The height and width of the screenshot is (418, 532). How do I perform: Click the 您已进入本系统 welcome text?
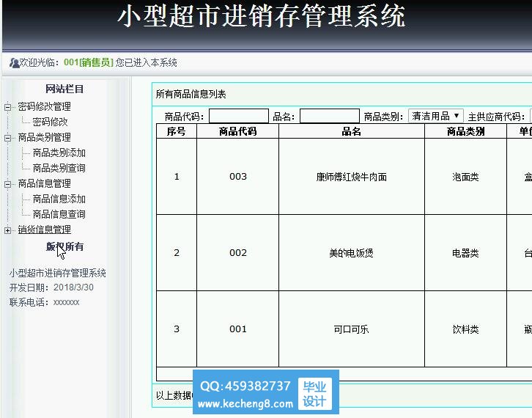coord(147,62)
